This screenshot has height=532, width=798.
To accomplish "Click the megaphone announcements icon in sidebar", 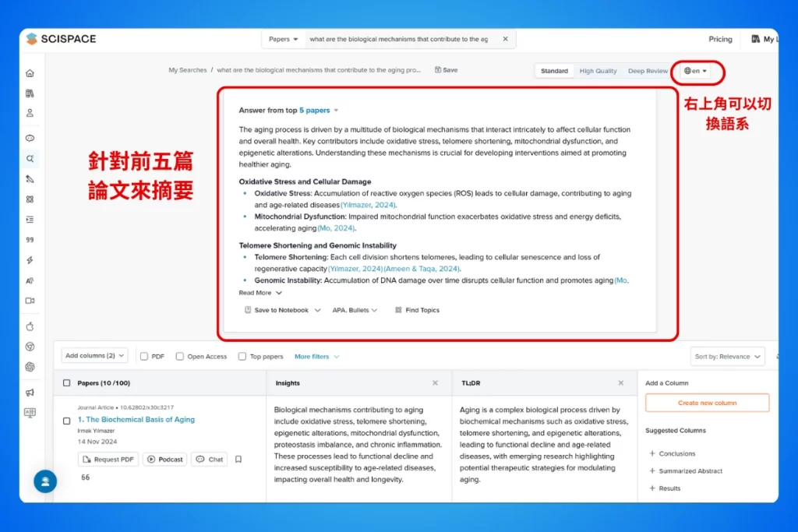I will [x=30, y=393].
